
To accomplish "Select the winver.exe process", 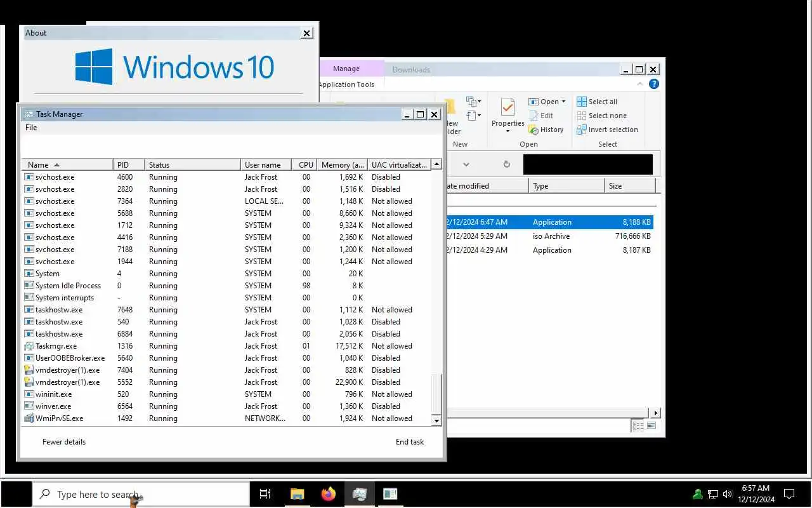I will pyautogui.click(x=227, y=406).
